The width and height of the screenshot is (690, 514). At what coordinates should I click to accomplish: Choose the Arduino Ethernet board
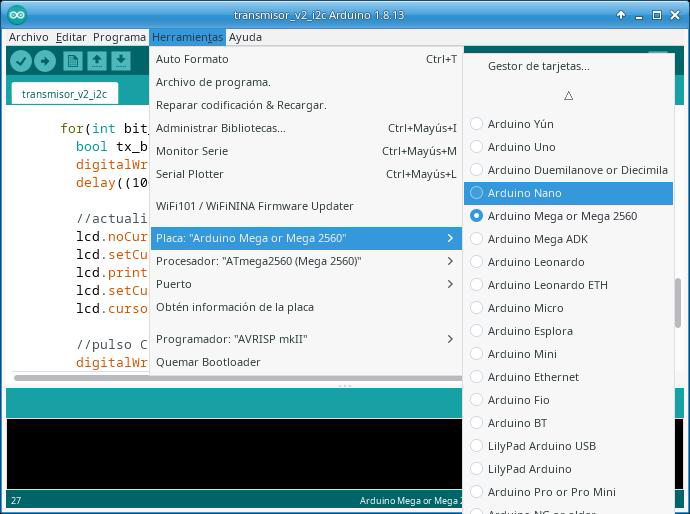point(568,377)
